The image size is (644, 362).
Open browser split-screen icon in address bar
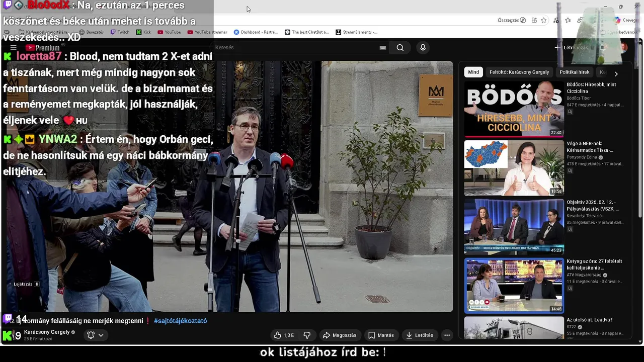click(x=534, y=20)
